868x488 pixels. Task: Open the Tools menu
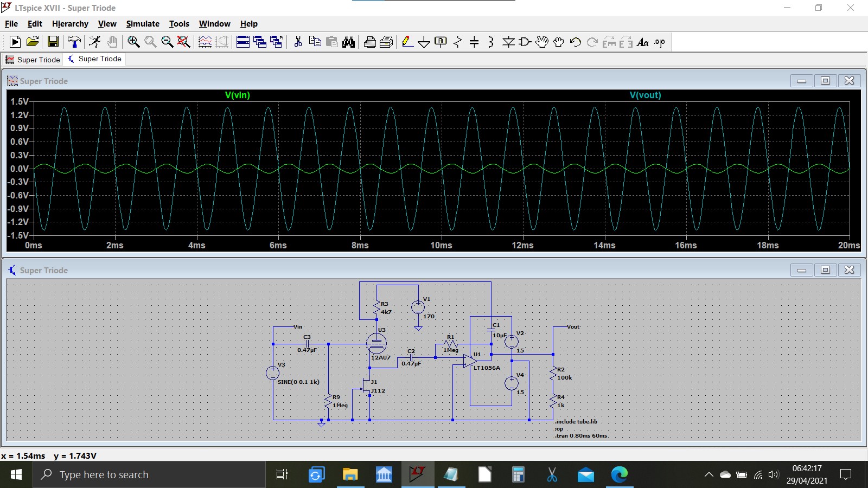(x=179, y=24)
